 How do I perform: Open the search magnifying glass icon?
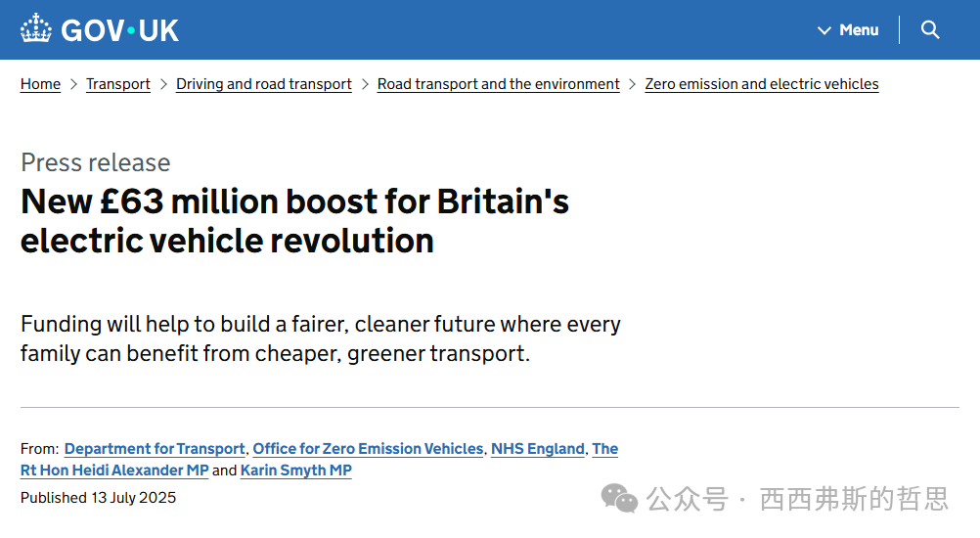click(930, 30)
